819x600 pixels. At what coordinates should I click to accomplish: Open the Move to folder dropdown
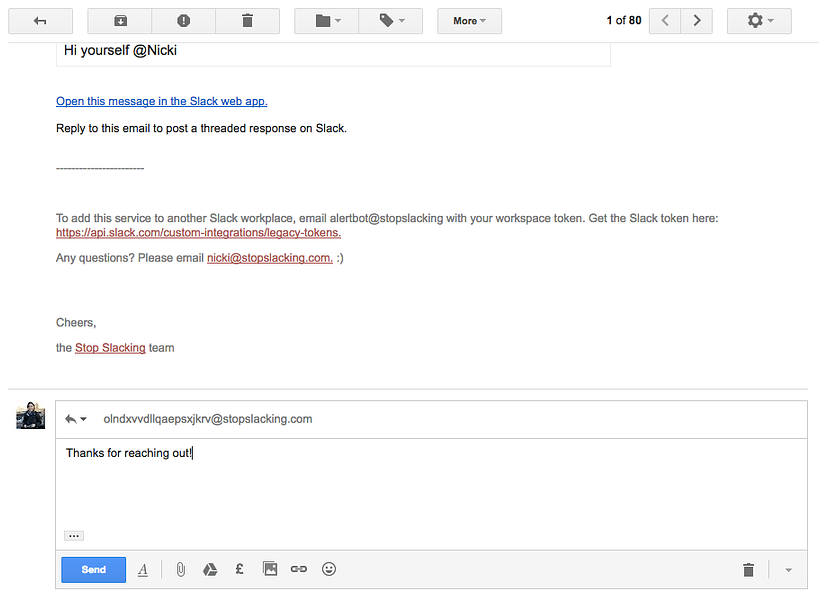(327, 21)
